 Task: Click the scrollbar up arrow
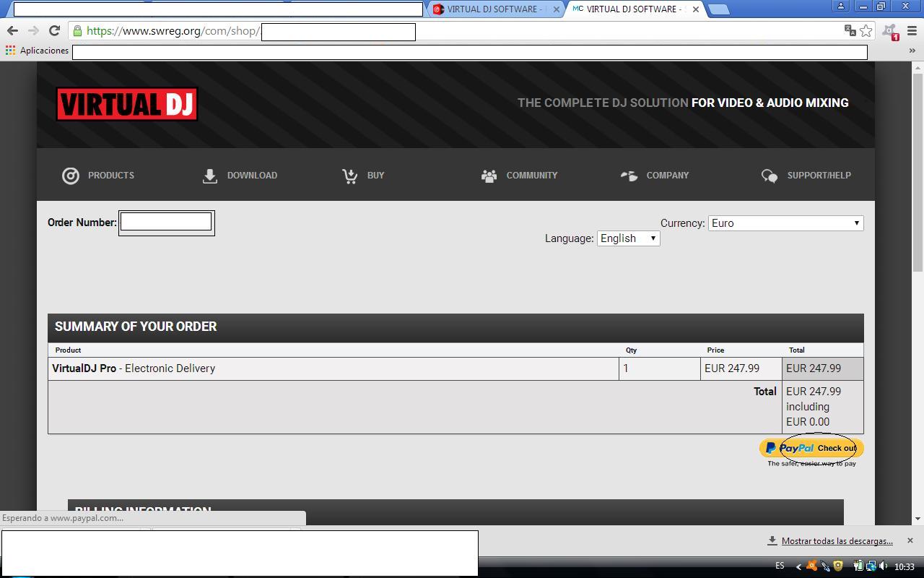(918, 68)
